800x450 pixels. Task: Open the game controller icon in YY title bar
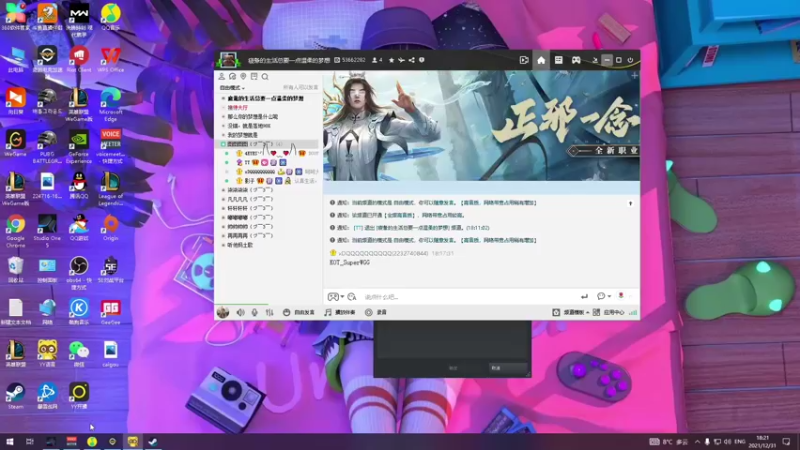(576, 60)
